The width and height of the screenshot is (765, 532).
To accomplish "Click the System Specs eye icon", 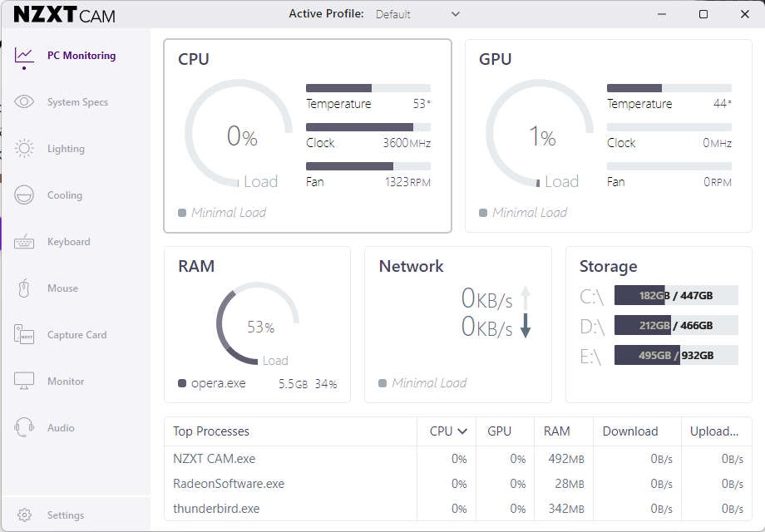I will (24, 101).
